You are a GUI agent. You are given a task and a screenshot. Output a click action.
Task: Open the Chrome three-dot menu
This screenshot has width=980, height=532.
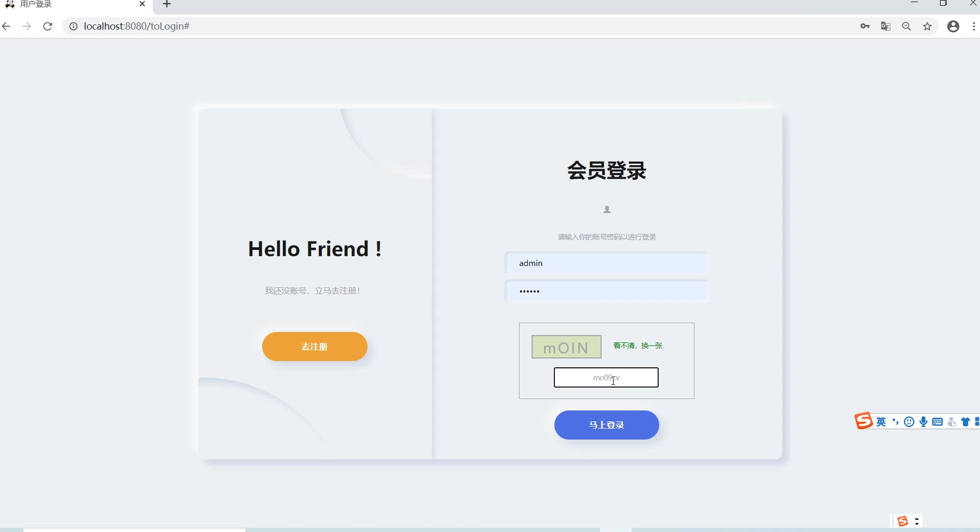(x=974, y=26)
